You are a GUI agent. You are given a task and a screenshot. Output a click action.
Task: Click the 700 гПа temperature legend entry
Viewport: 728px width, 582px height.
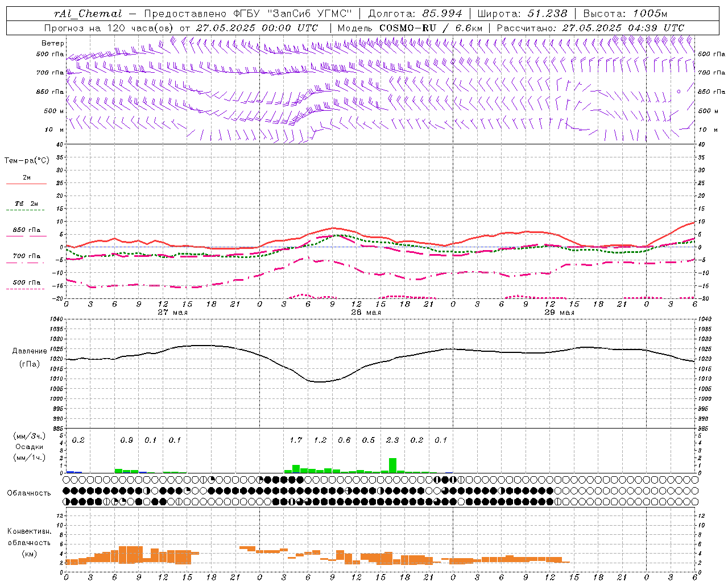(27, 256)
